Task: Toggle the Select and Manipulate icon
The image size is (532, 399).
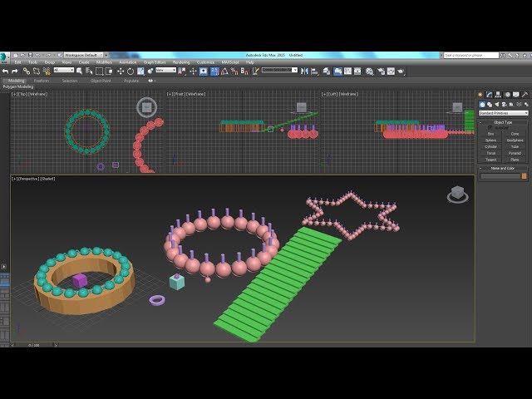Action: 193,71
